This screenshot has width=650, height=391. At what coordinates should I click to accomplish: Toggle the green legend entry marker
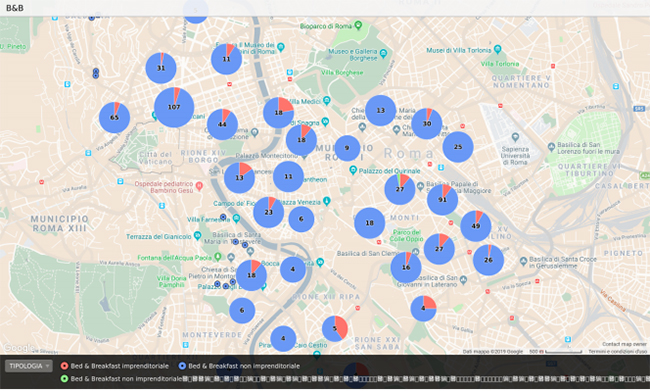pyautogui.click(x=64, y=379)
